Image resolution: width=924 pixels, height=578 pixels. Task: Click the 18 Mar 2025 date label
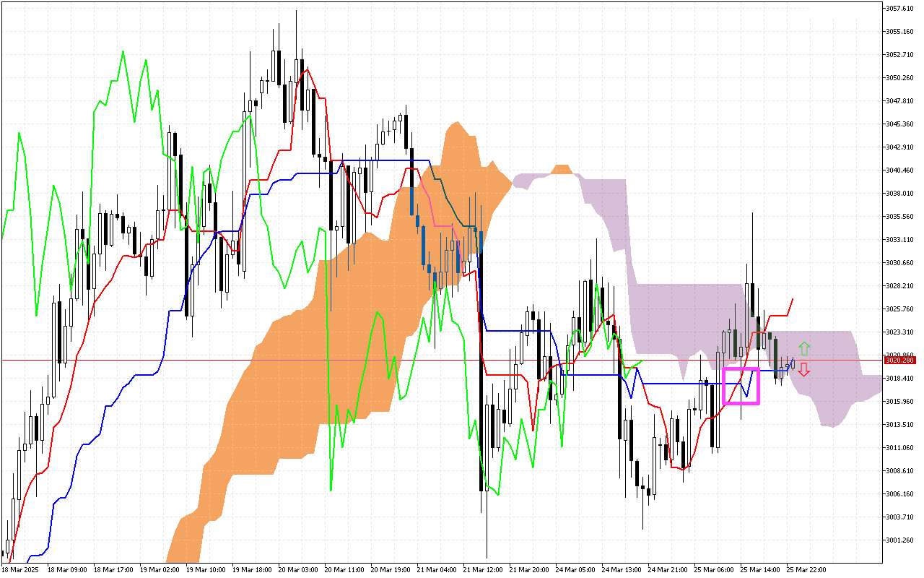point(20,570)
